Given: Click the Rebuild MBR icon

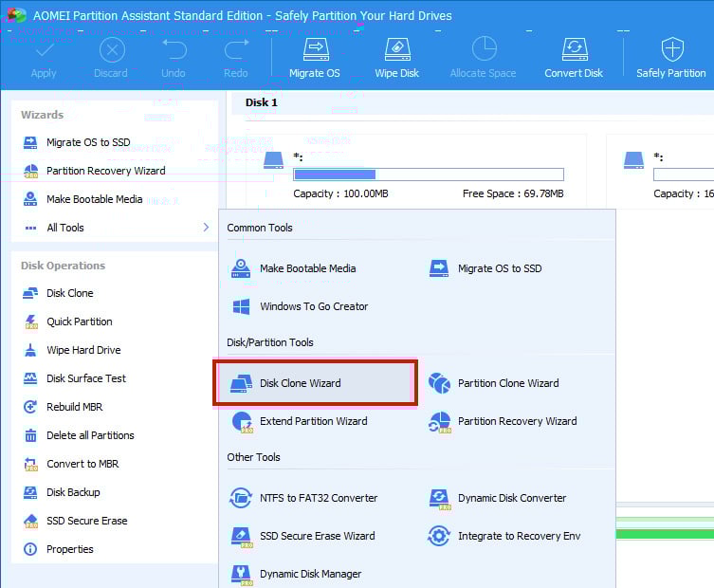Looking at the screenshot, I should click(x=30, y=407).
